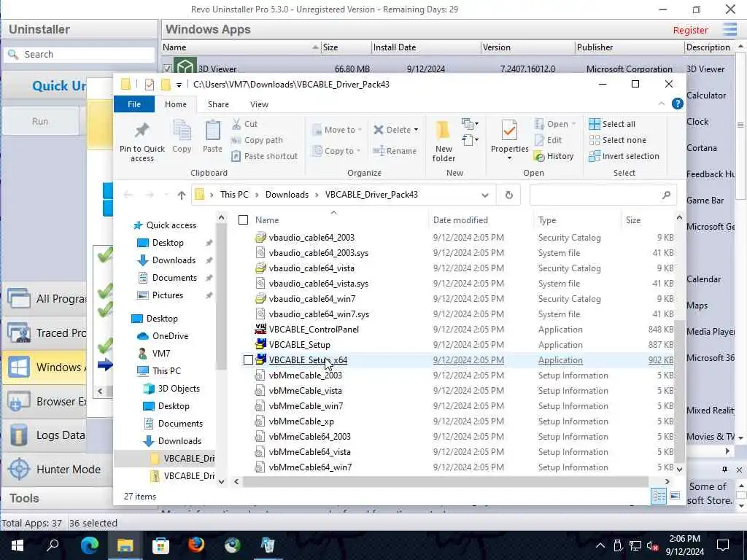Create a New folder from ribbon
This screenshot has width=747, height=560.
[444, 141]
